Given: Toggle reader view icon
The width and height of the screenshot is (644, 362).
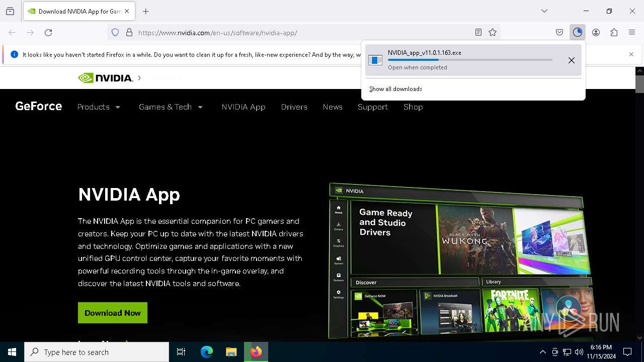Looking at the screenshot, I should (478, 33).
